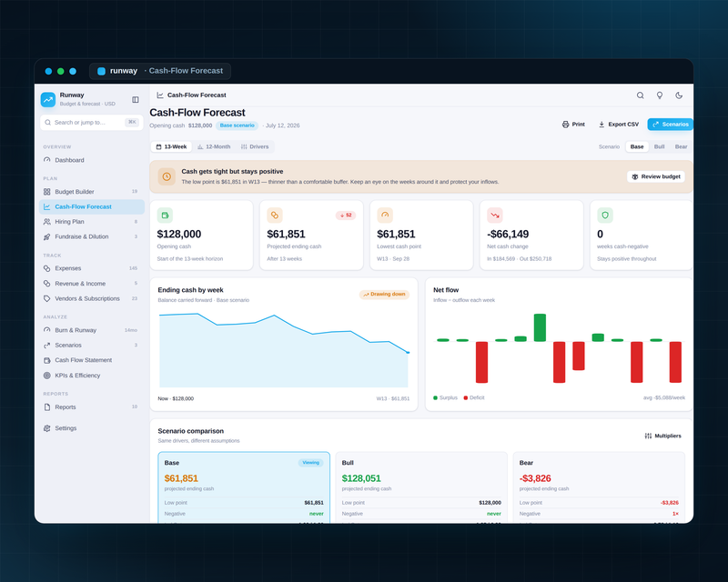Open search via magnifier icon in header

[x=641, y=95]
